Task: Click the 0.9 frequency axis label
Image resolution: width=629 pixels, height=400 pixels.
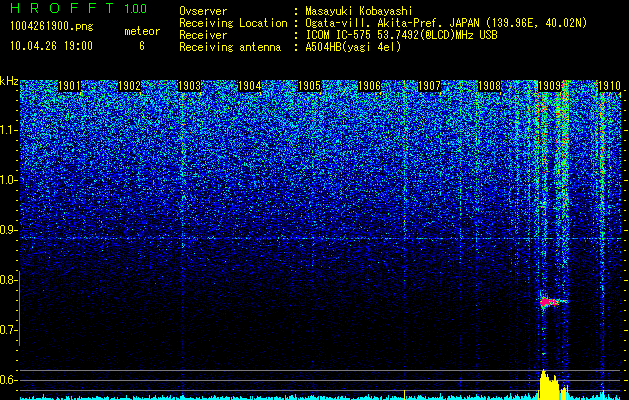Action: pyautogui.click(x=8, y=230)
